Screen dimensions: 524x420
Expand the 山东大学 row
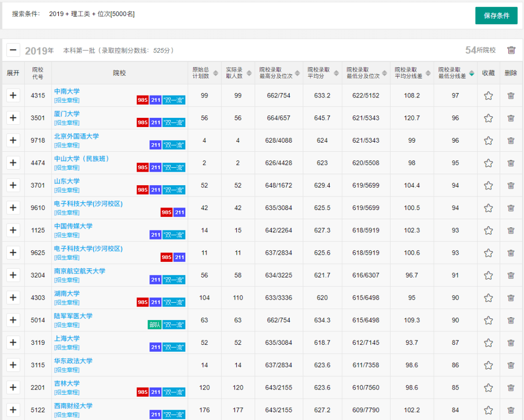click(x=13, y=185)
